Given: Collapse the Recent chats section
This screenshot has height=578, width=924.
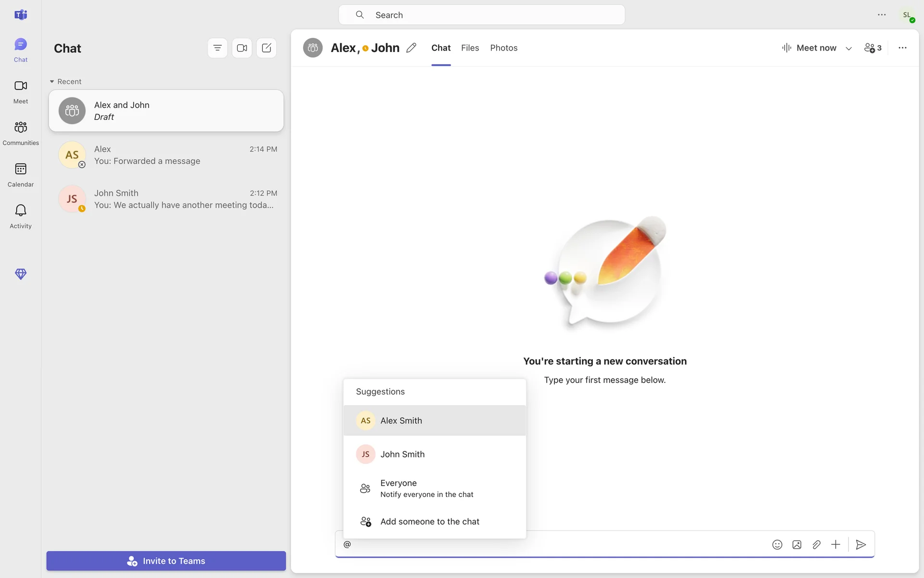Looking at the screenshot, I should 52,81.
